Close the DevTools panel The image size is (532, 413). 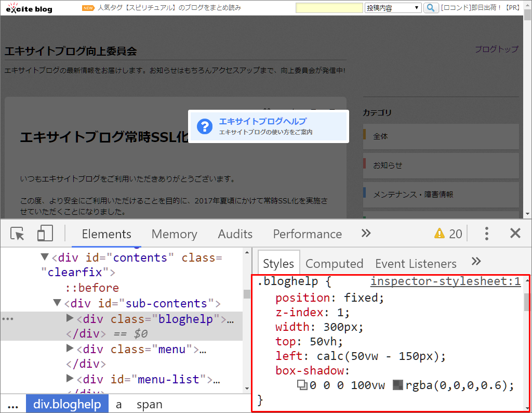pos(515,234)
